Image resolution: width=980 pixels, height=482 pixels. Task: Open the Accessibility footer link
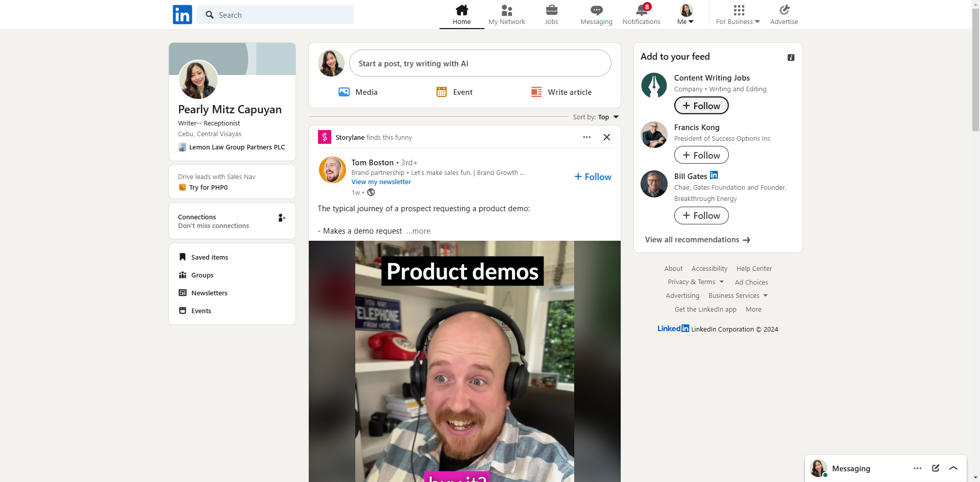click(709, 269)
